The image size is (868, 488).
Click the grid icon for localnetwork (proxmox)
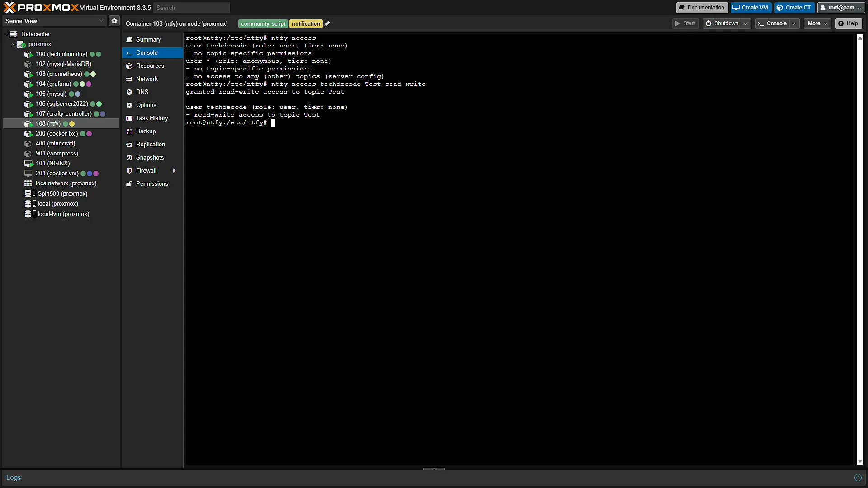[28, 183]
